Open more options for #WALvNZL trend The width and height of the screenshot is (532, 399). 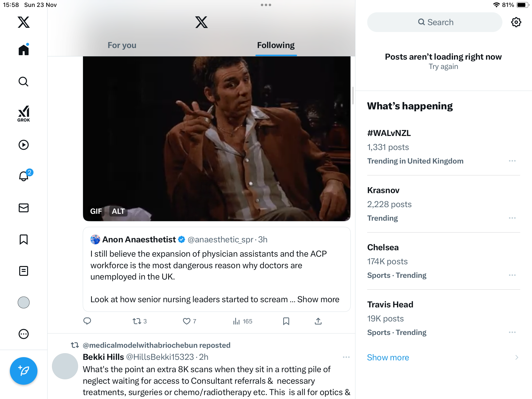[512, 161]
